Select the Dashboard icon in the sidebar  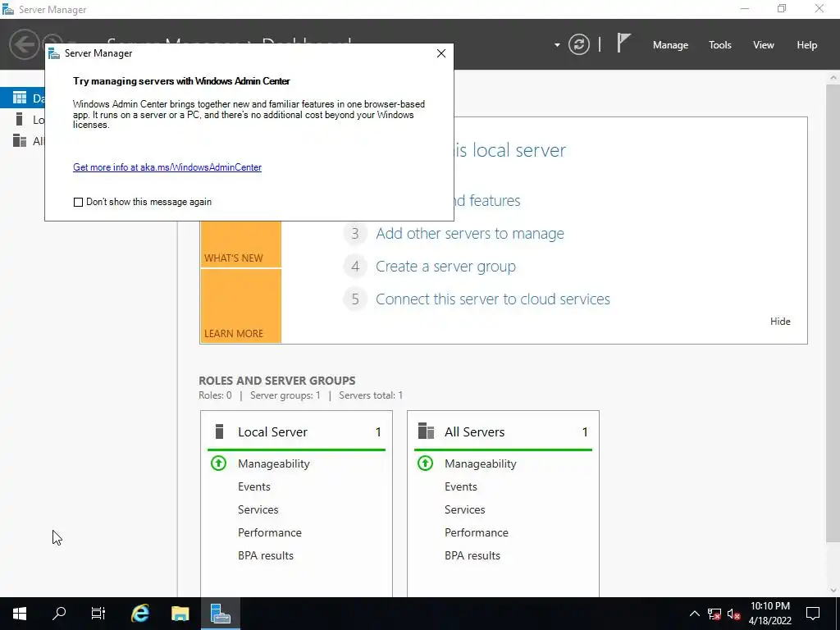tap(20, 98)
